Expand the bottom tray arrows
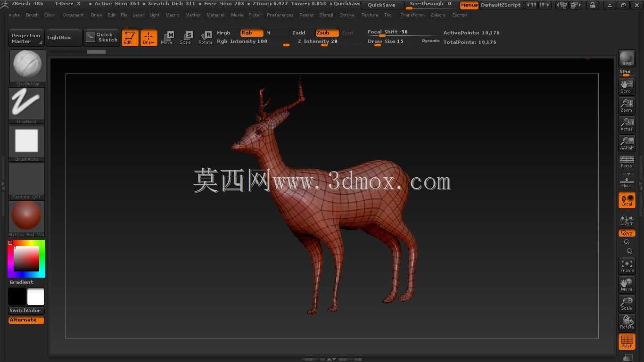 (x=331, y=359)
